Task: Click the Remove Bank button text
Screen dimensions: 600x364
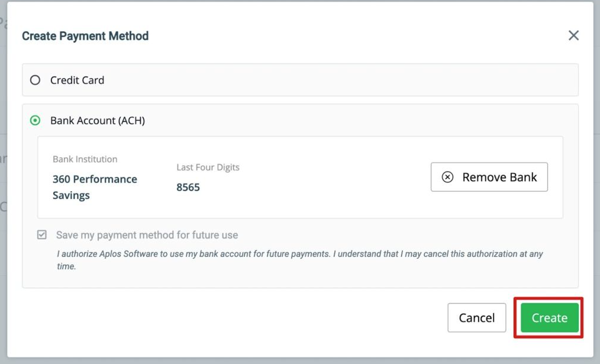Action: [499, 177]
